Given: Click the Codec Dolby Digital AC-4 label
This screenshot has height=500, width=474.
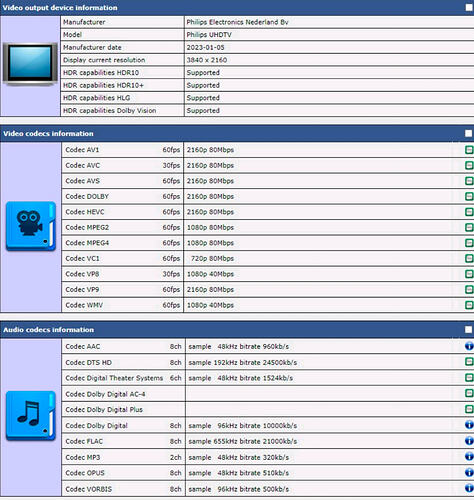Looking at the screenshot, I should click(105, 394).
